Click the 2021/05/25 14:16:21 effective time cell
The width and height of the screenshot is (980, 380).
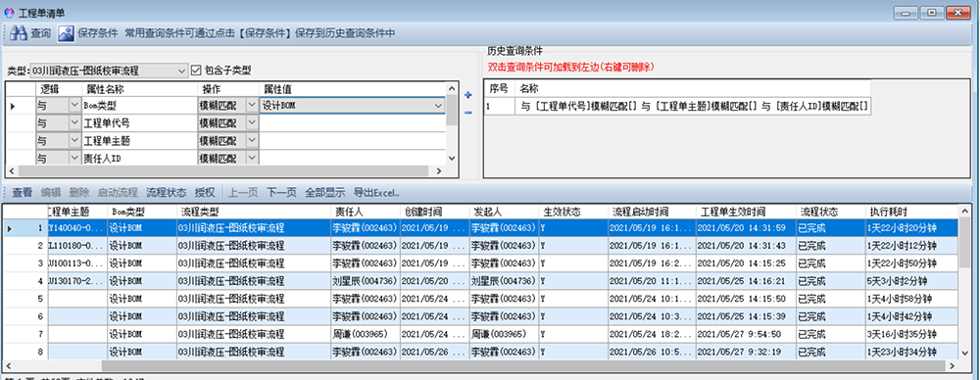tap(746, 281)
